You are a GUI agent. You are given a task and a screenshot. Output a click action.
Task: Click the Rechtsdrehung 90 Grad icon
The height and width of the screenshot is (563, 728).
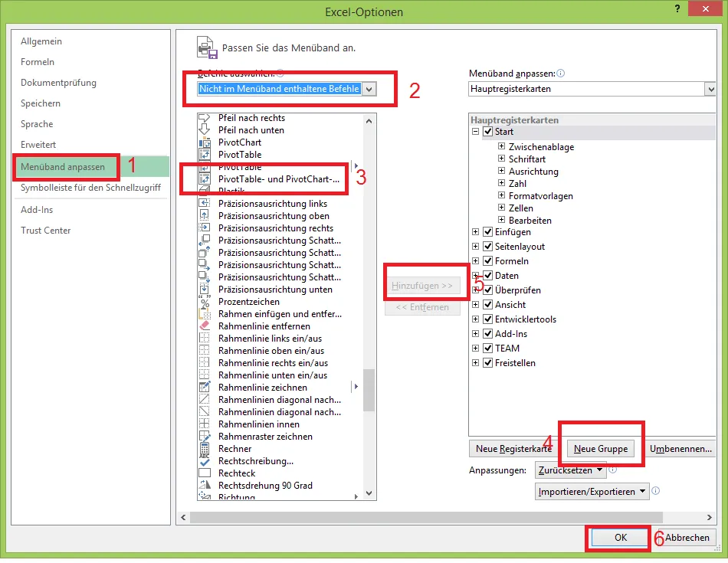[x=205, y=486]
